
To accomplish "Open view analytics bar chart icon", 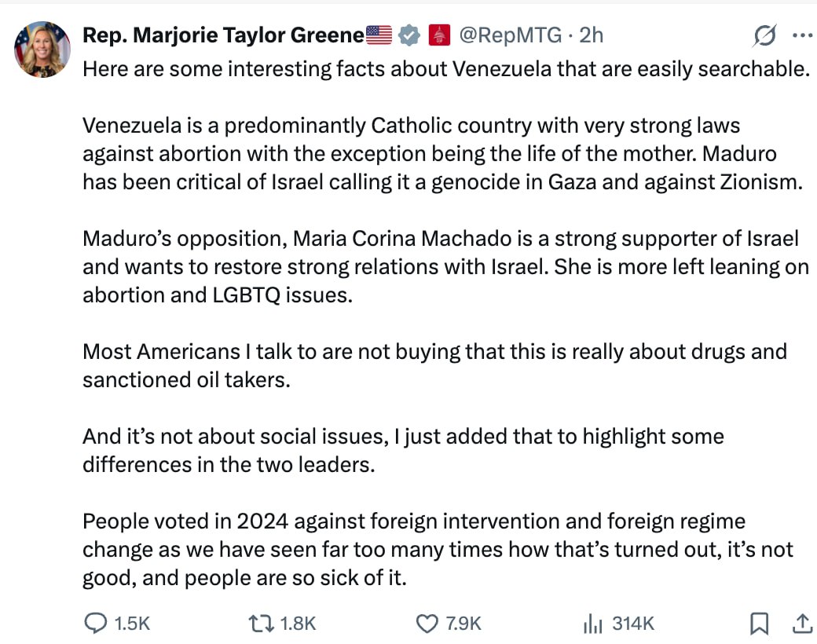I will click(592, 624).
